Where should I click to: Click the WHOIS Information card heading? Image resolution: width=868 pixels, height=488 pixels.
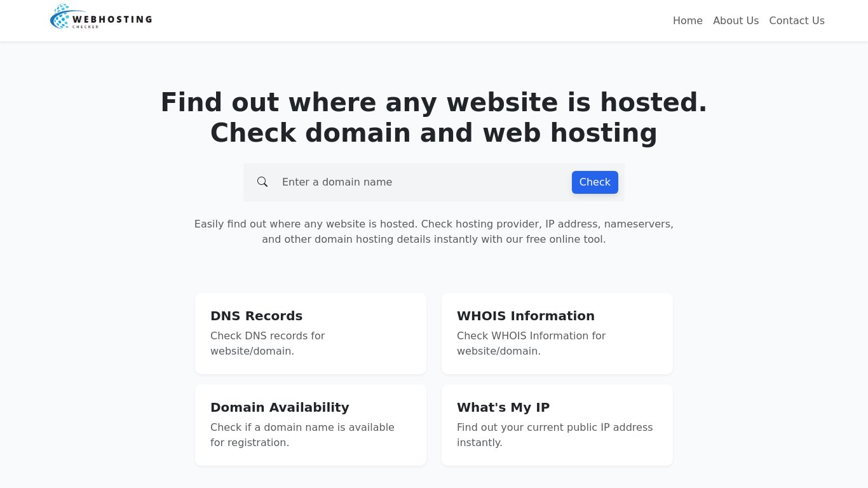(526, 316)
